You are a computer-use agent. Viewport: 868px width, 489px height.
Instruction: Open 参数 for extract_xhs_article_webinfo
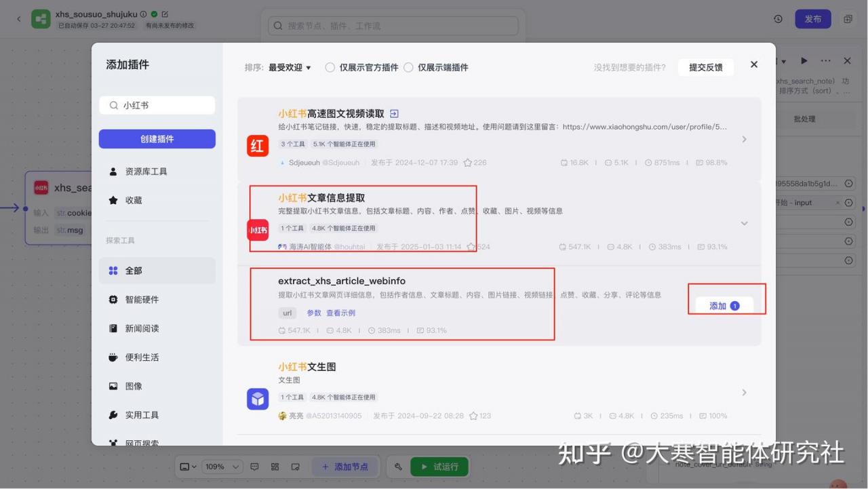(314, 313)
